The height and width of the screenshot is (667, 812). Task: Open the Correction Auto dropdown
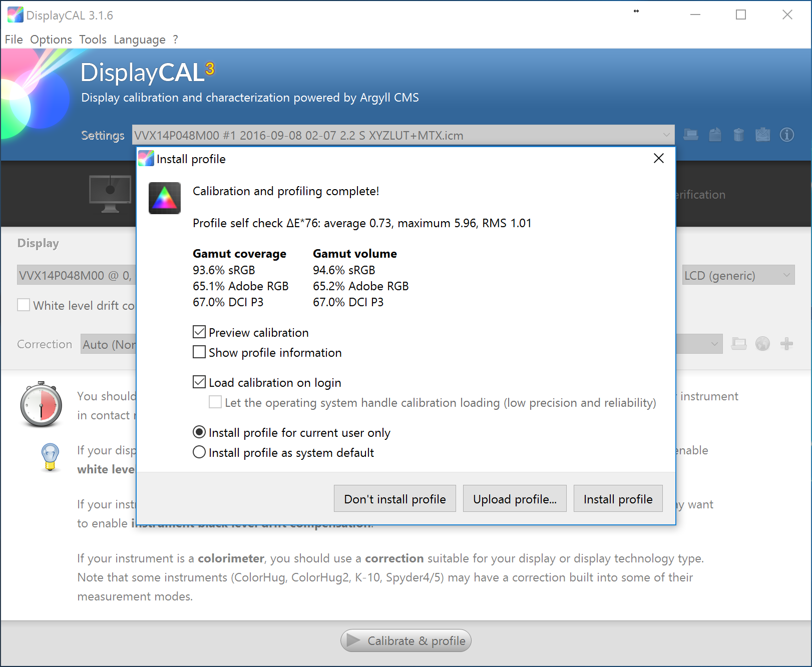click(x=109, y=344)
